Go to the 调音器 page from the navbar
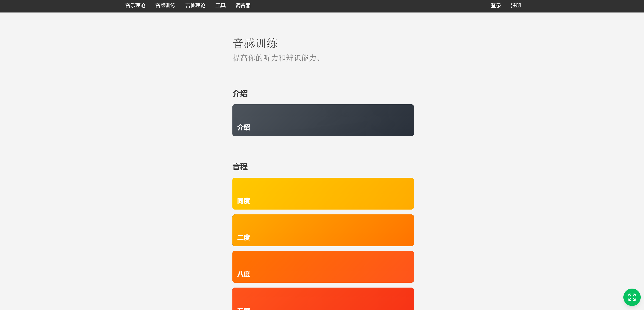 tap(243, 5)
